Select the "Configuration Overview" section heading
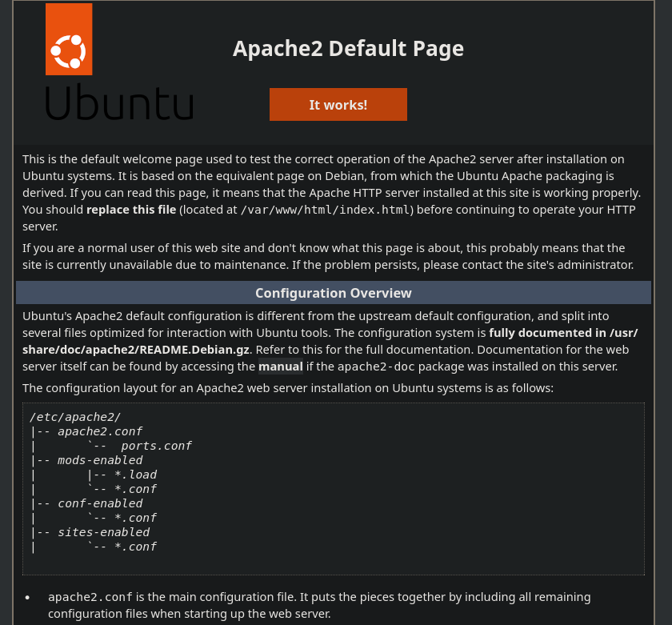Viewport: 672px width, 625px height. pos(334,293)
